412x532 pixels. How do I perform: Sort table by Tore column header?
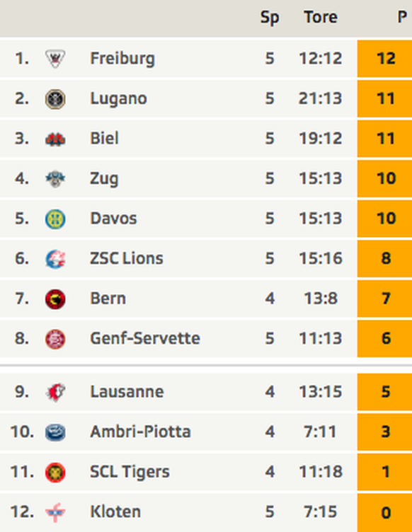[321, 17]
